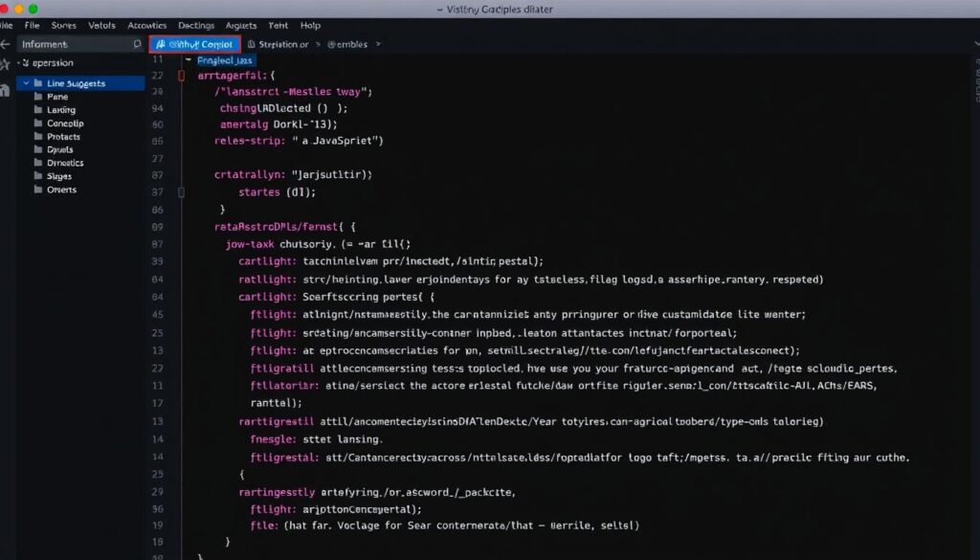Viewport: 980px width, 560px height.
Task: Open the File menu
Action: pyautogui.click(x=32, y=26)
